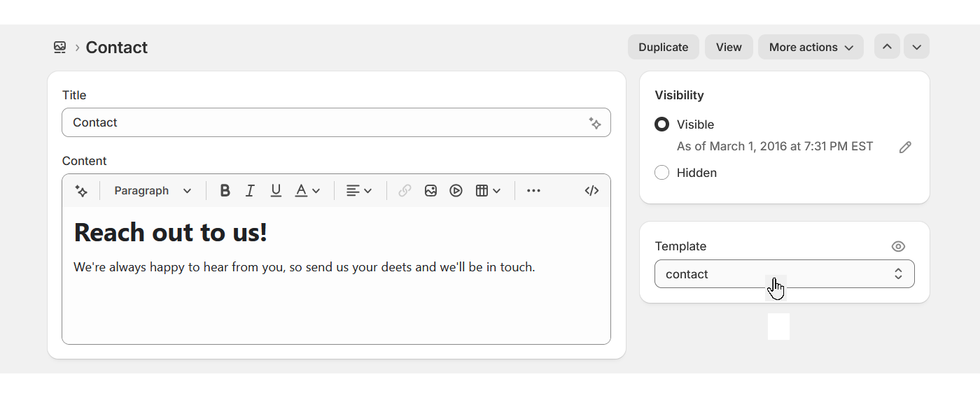The height and width of the screenshot is (393, 980).
Task: Click the 'As of March 1, 2016' date text
Action: point(775,147)
